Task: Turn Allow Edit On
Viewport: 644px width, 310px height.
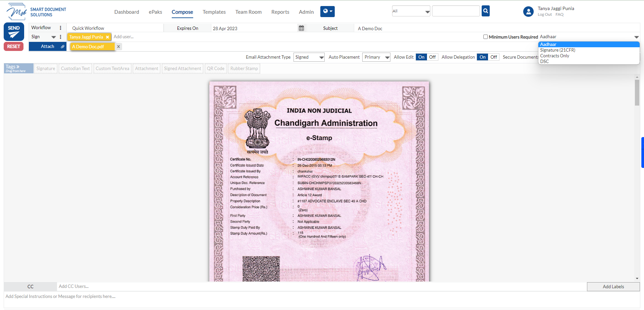Action: click(x=421, y=57)
